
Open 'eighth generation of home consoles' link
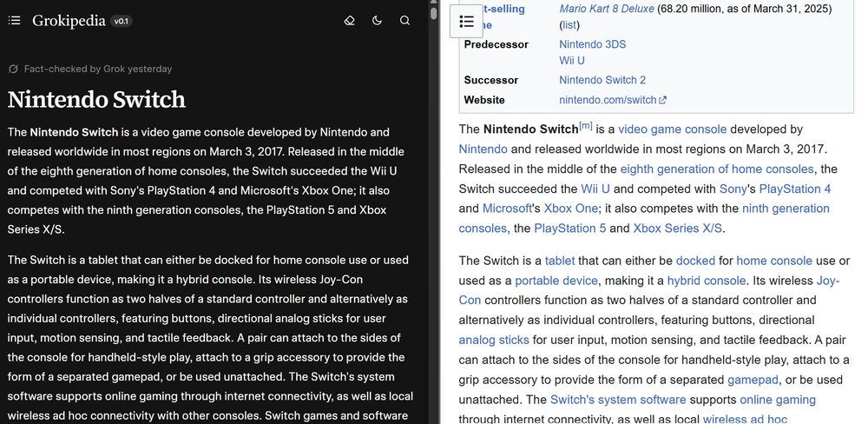[x=717, y=169]
